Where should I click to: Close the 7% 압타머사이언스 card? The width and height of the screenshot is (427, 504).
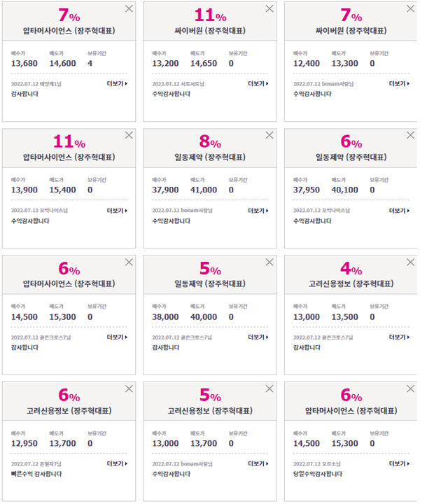129,8
